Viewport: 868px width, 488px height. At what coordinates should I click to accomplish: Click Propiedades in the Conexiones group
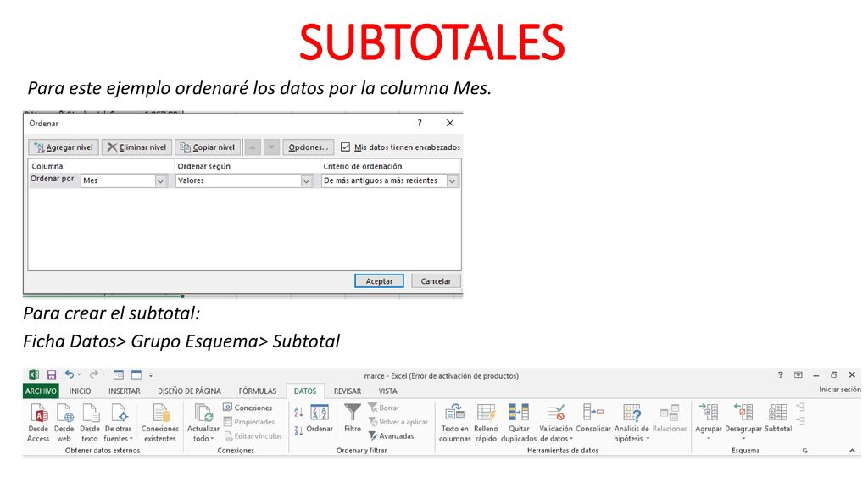(248, 422)
